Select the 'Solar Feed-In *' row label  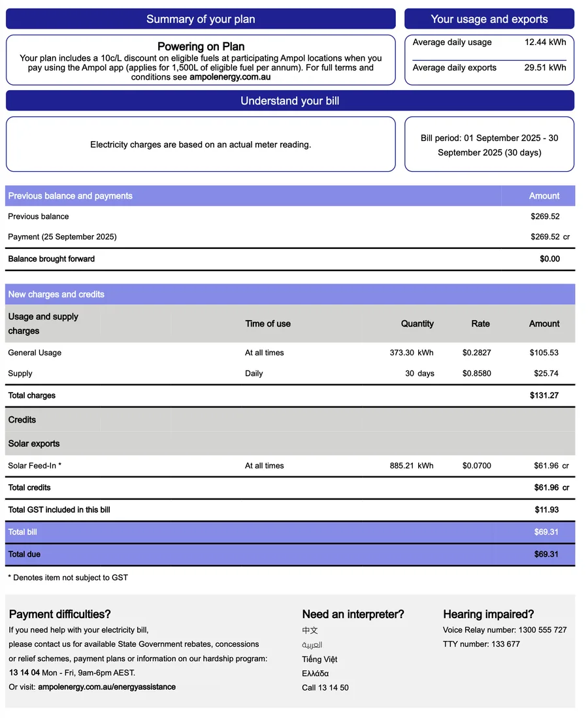point(35,466)
